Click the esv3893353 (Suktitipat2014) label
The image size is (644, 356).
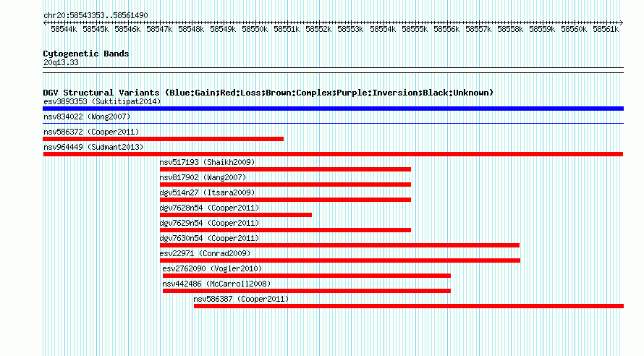click(x=102, y=101)
